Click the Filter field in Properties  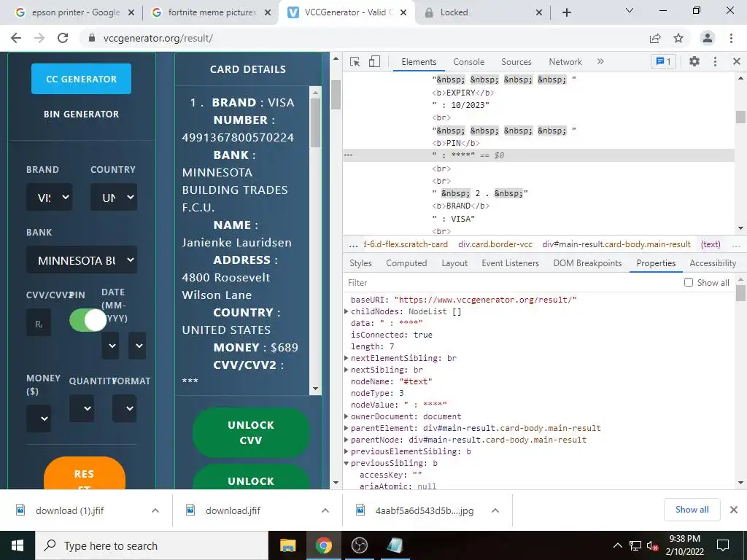(512, 282)
